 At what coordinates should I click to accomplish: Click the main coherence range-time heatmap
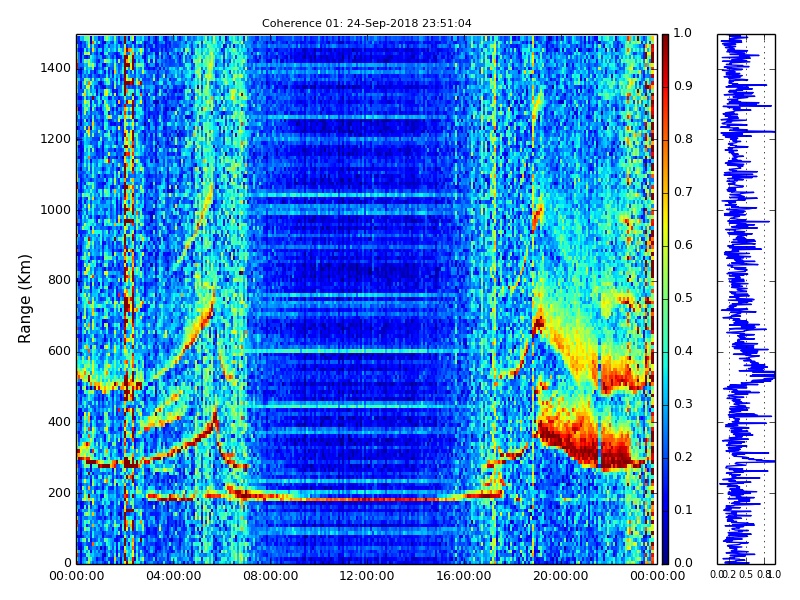pyautogui.click(x=366, y=299)
